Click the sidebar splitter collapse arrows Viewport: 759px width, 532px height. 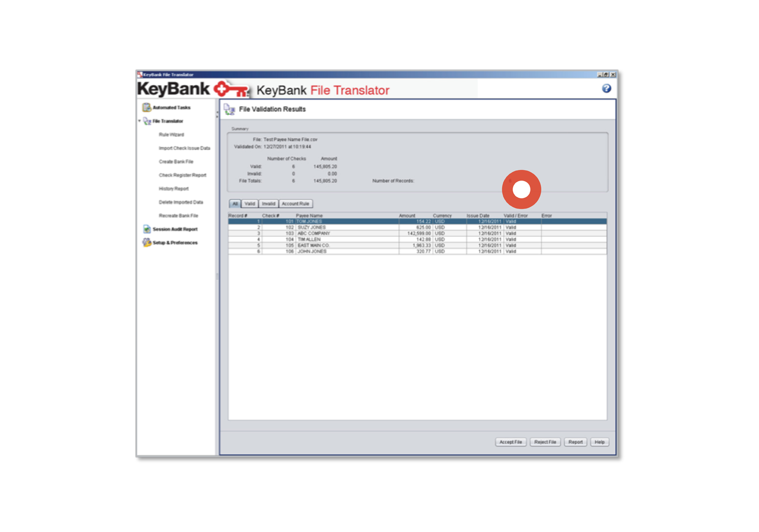click(x=217, y=114)
